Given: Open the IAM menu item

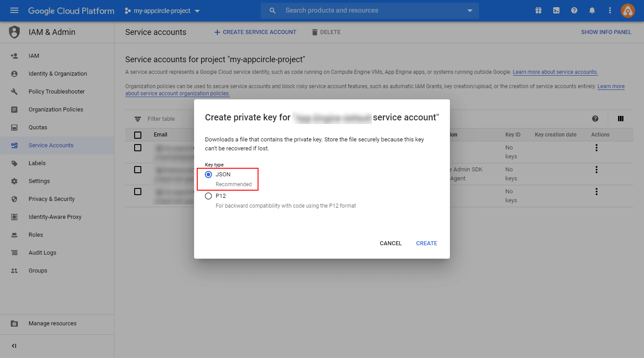Looking at the screenshot, I should coord(57,56).
